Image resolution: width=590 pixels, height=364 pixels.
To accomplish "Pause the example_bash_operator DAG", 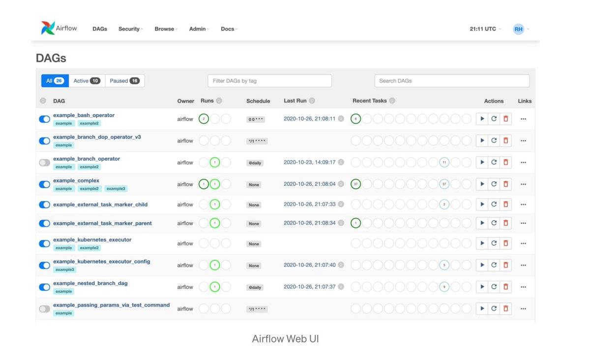I will (x=44, y=119).
